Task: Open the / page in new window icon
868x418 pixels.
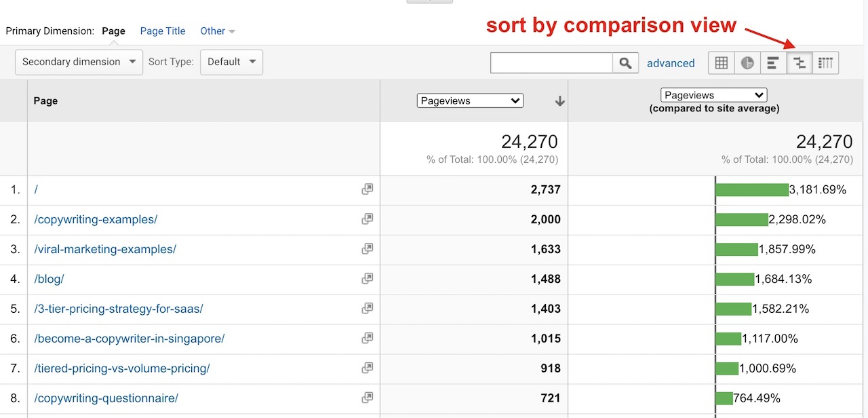Action: point(367,190)
